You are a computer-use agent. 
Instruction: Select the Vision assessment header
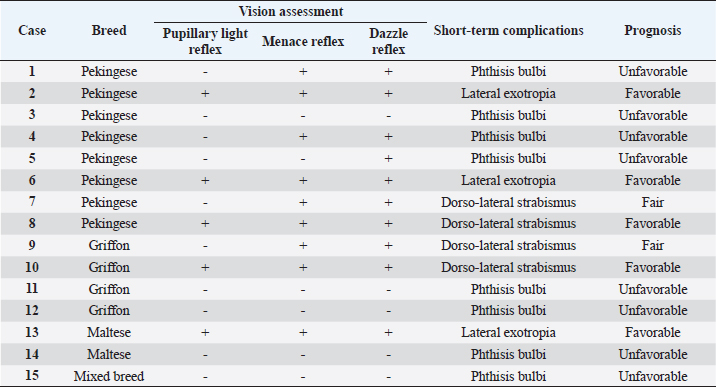tap(291, 11)
